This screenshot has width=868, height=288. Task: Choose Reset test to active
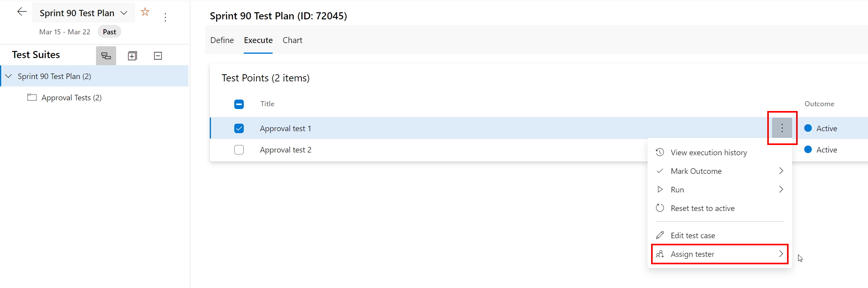(702, 208)
